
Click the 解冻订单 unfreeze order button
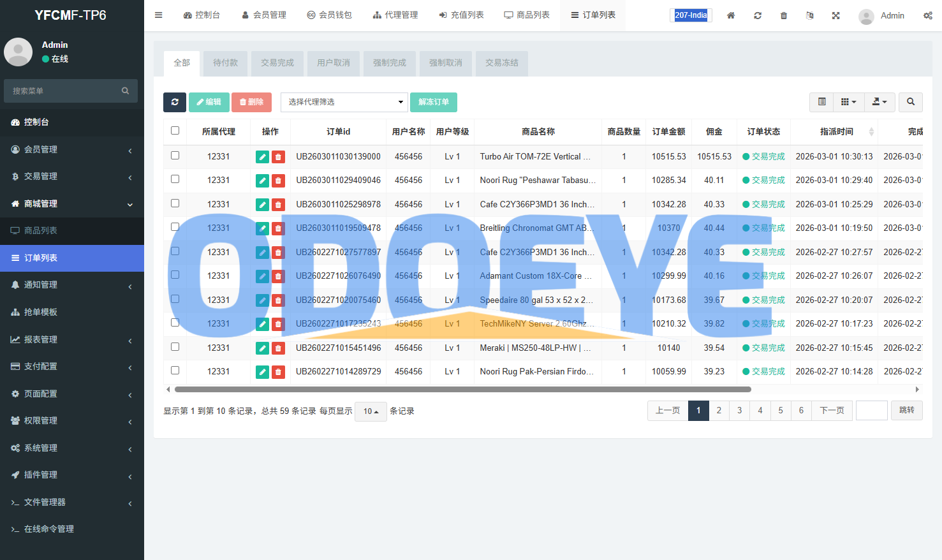pos(434,102)
